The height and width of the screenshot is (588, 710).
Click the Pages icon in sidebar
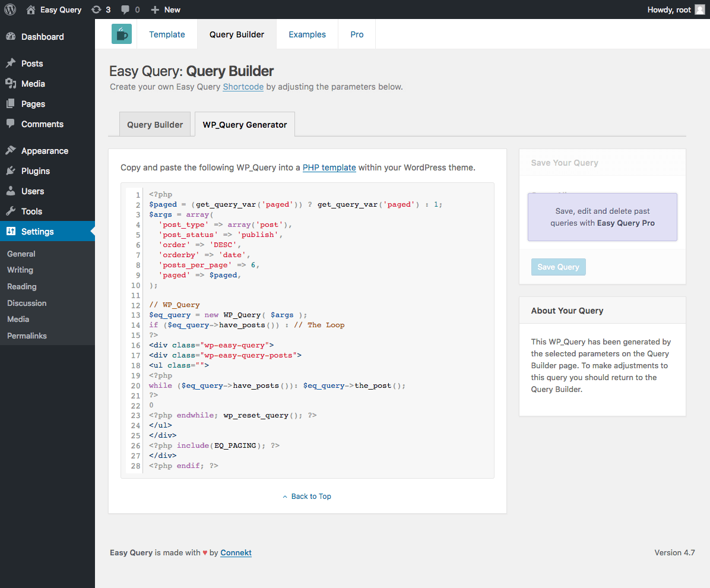pos(11,104)
